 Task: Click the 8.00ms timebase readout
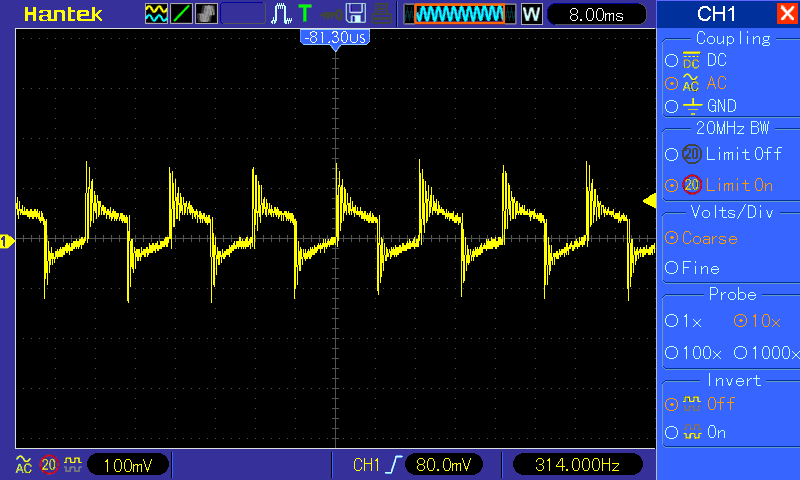point(596,14)
